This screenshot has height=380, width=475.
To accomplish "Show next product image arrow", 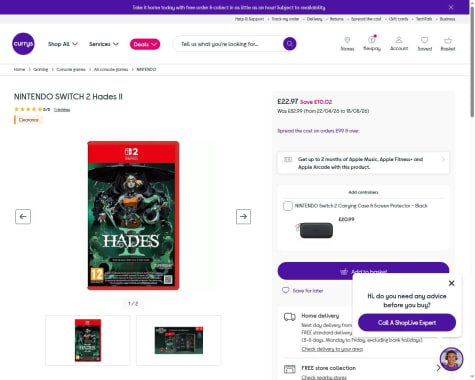I will coord(243,217).
